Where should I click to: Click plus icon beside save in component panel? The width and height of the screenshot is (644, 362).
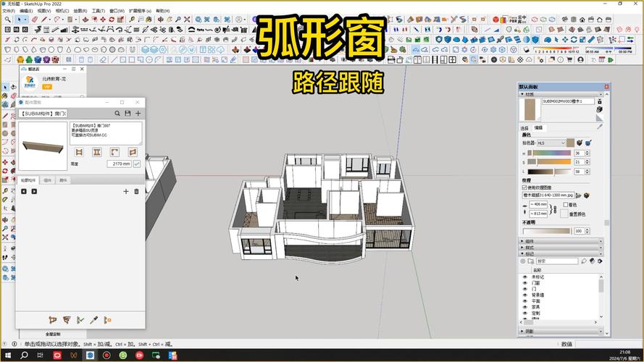[138, 113]
